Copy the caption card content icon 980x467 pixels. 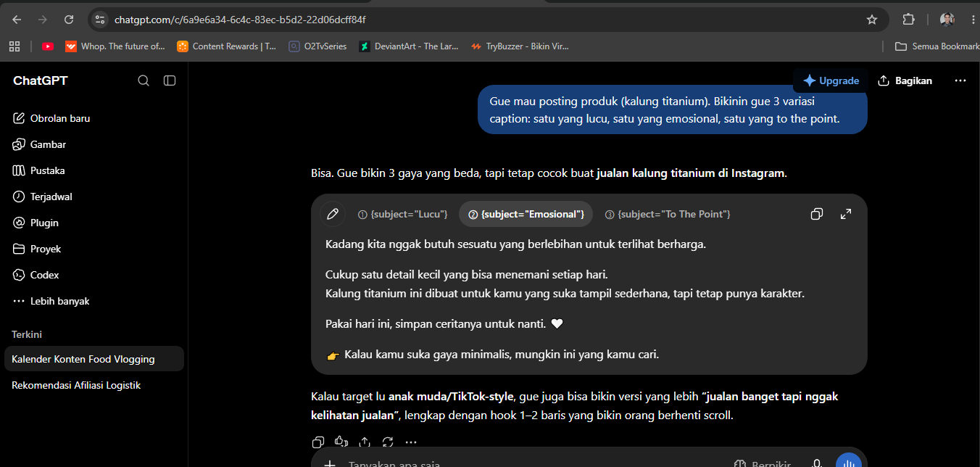click(x=817, y=214)
